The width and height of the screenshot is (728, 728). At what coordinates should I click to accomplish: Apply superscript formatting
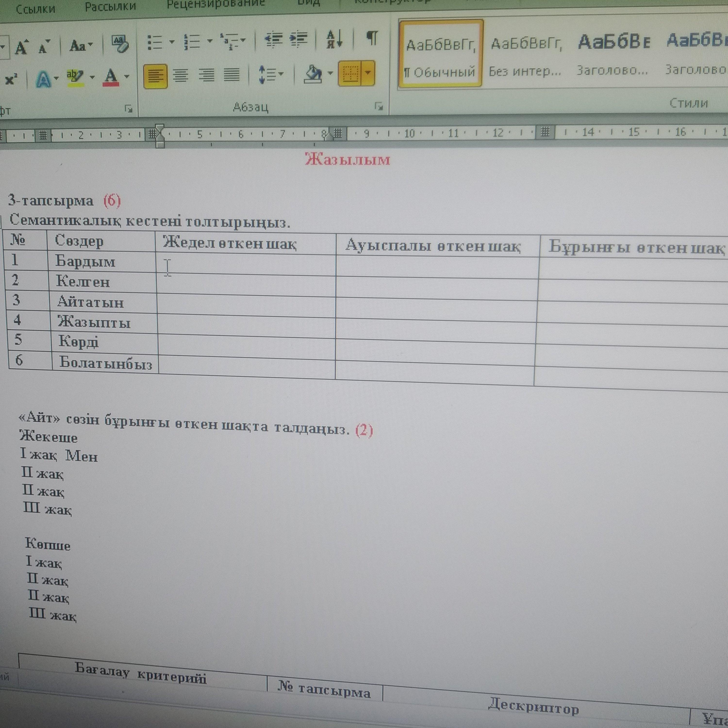(x=11, y=79)
